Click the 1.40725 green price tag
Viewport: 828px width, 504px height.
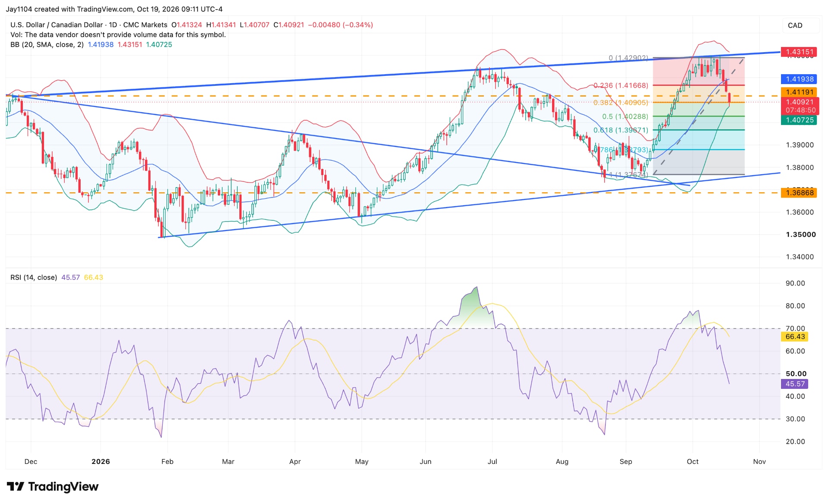tap(799, 120)
